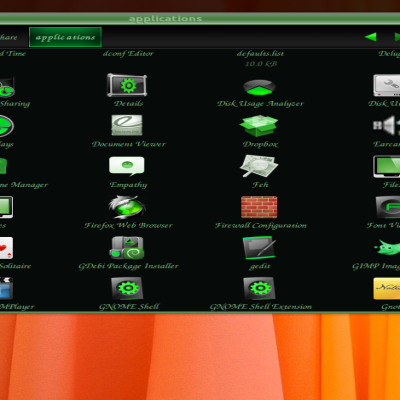Select the yellow Gnote icon
This screenshot has height=400, width=400.
click(x=387, y=288)
